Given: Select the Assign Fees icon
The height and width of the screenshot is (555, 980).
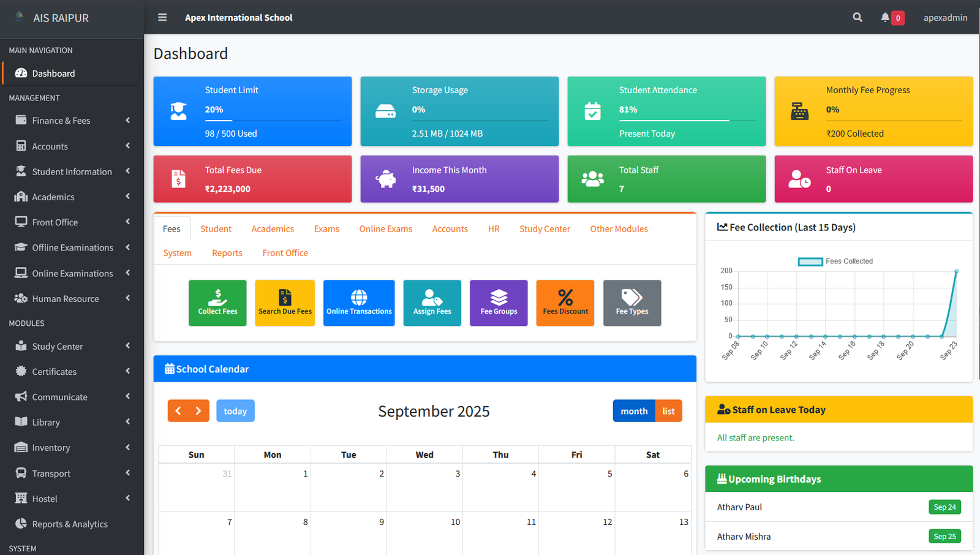Looking at the screenshot, I should tap(432, 303).
